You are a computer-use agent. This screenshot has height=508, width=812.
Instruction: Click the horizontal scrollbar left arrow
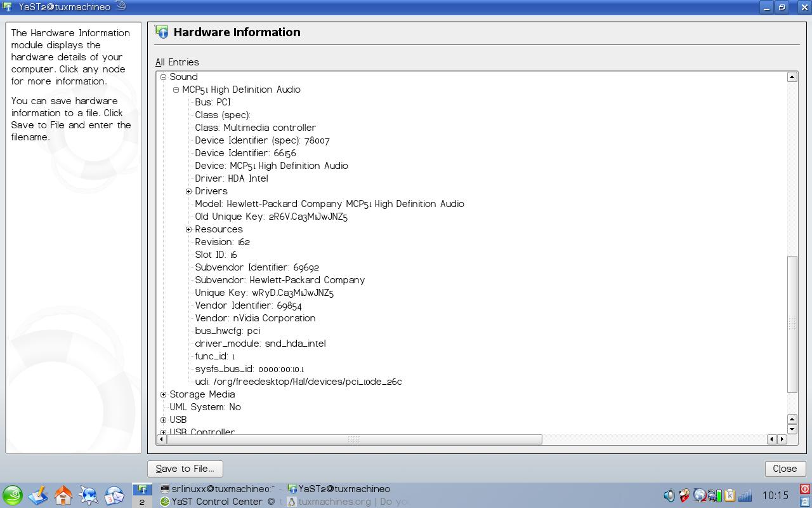click(162, 439)
